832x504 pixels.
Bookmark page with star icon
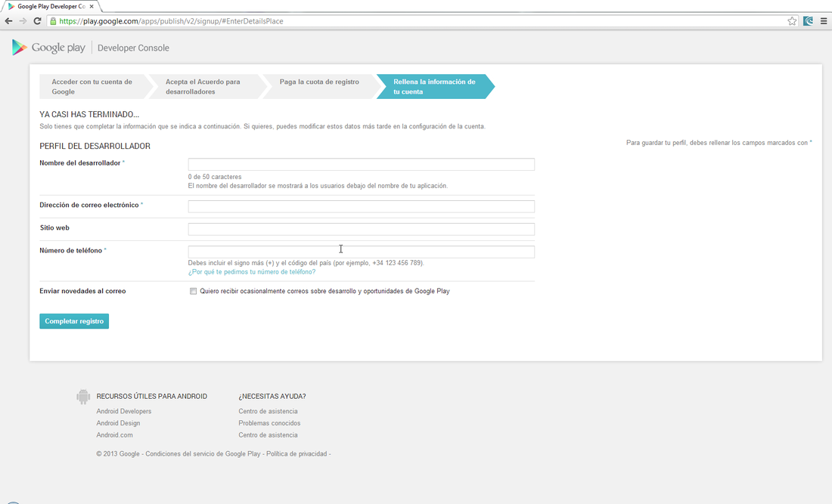pyautogui.click(x=792, y=21)
